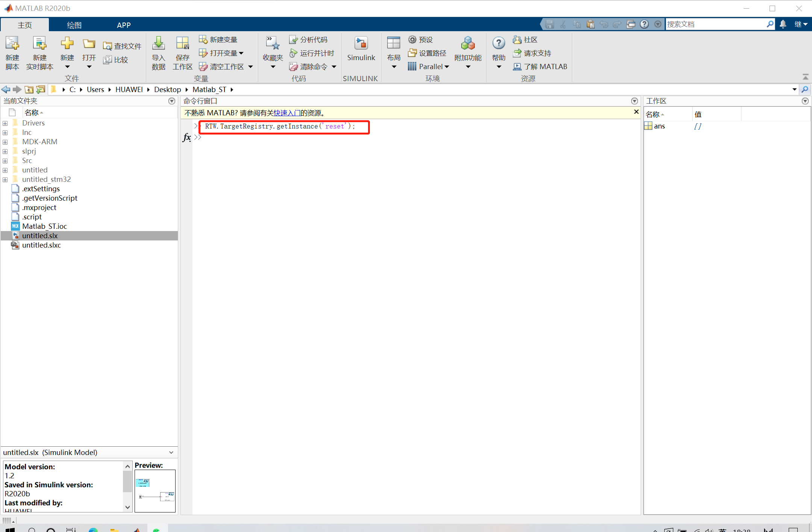Image resolution: width=812 pixels, height=532 pixels.
Task: Open the Quick Start (快速入门) link
Action: (287, 113)
